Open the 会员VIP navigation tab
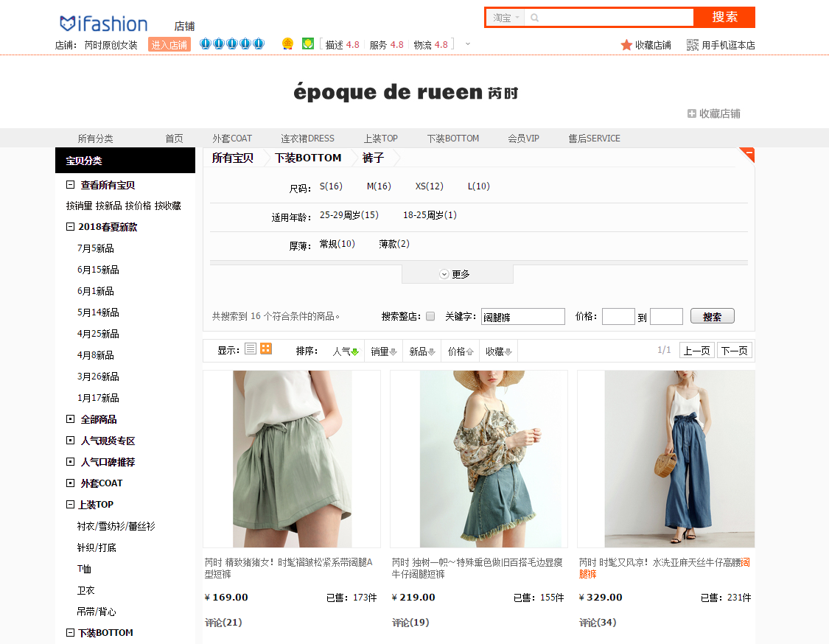The height and width of the screenshot is (644, 829). (x=523, y=139)
